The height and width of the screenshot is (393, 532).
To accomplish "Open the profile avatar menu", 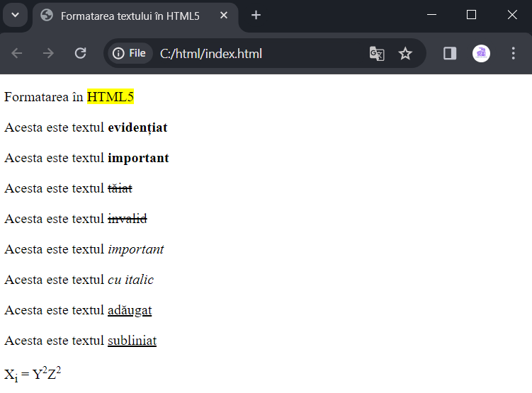I will pyautogui.click(x=481, y=54).
